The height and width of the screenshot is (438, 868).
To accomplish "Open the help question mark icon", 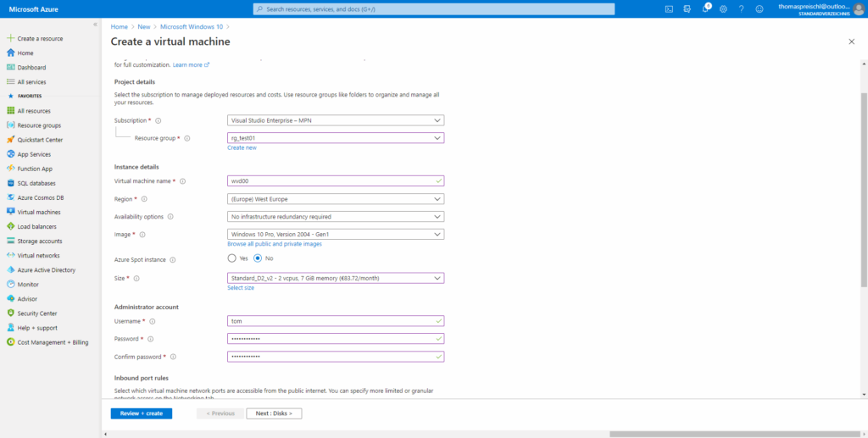I will coord(741,8).
